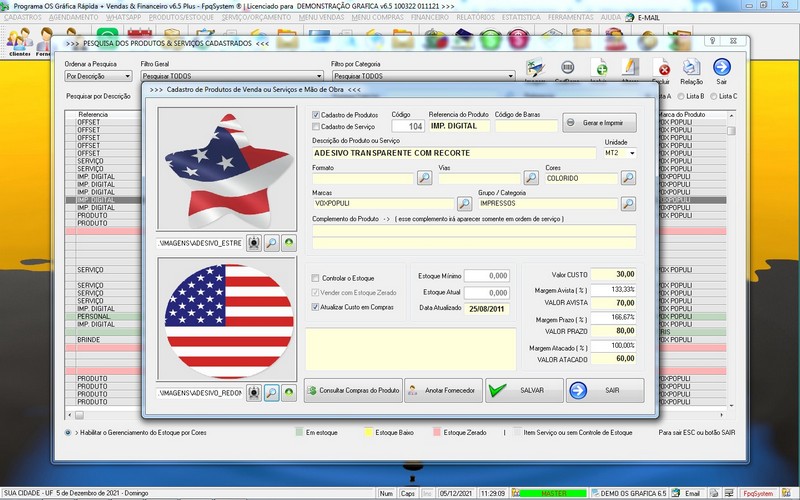Search for a Formato value
The image size is (800, 500).
[424, 178]
